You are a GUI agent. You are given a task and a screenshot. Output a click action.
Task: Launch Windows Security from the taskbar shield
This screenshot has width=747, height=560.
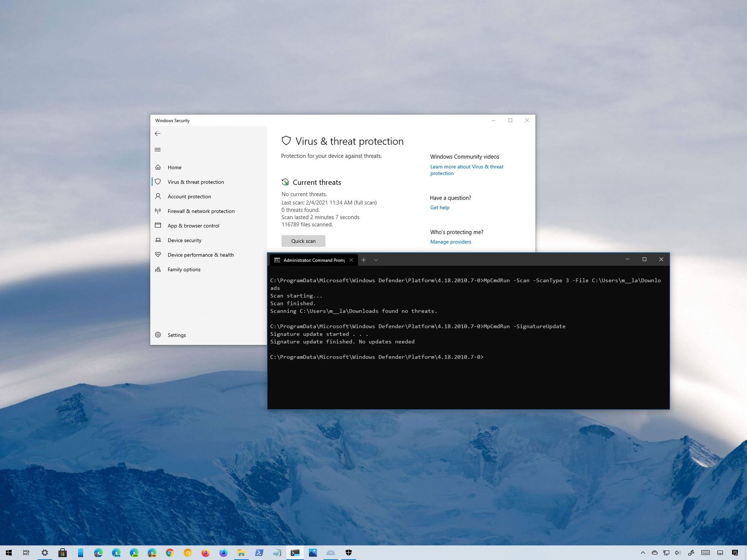348,553
